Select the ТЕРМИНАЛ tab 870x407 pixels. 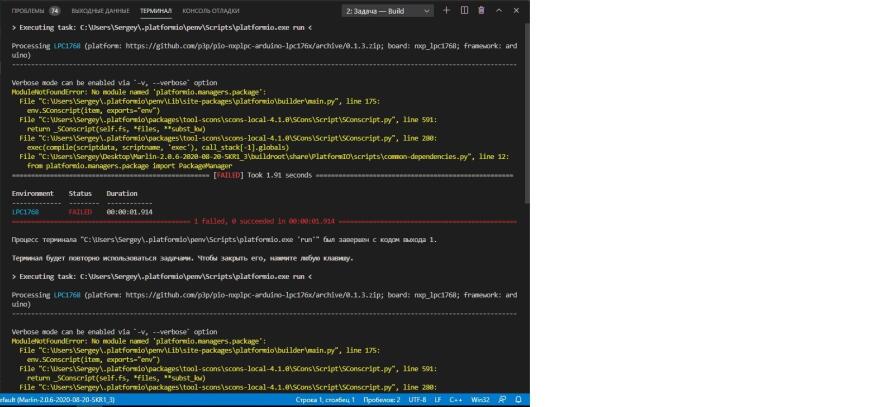(x=155, y=11)
